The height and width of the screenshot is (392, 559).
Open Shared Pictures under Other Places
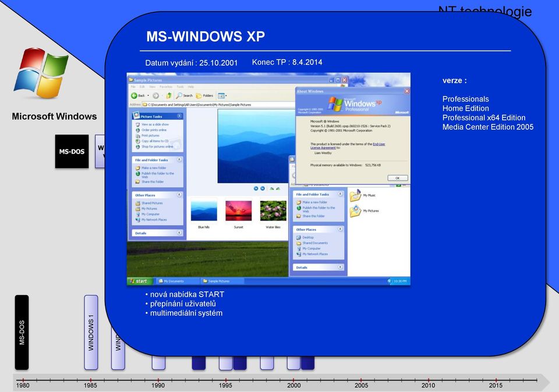pyautogui.click(x=152, y=203)
